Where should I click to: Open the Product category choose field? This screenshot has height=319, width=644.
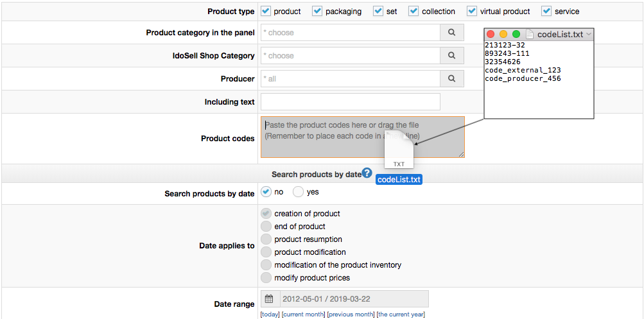tap(351, 33)
